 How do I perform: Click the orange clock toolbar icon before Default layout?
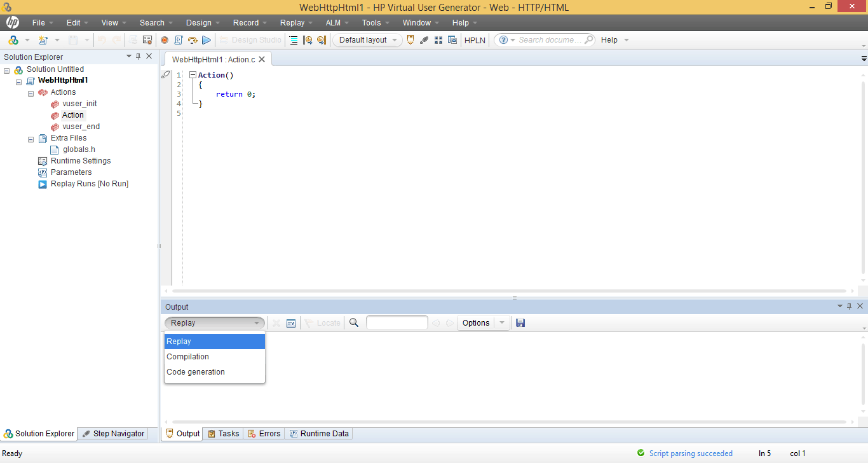point(322,40)
